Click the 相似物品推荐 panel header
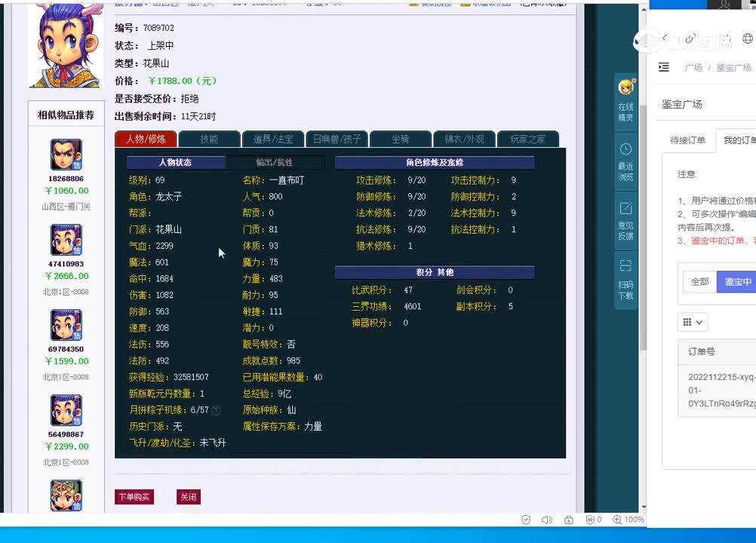The image size is (756, 543). click(x=66, y=115)
